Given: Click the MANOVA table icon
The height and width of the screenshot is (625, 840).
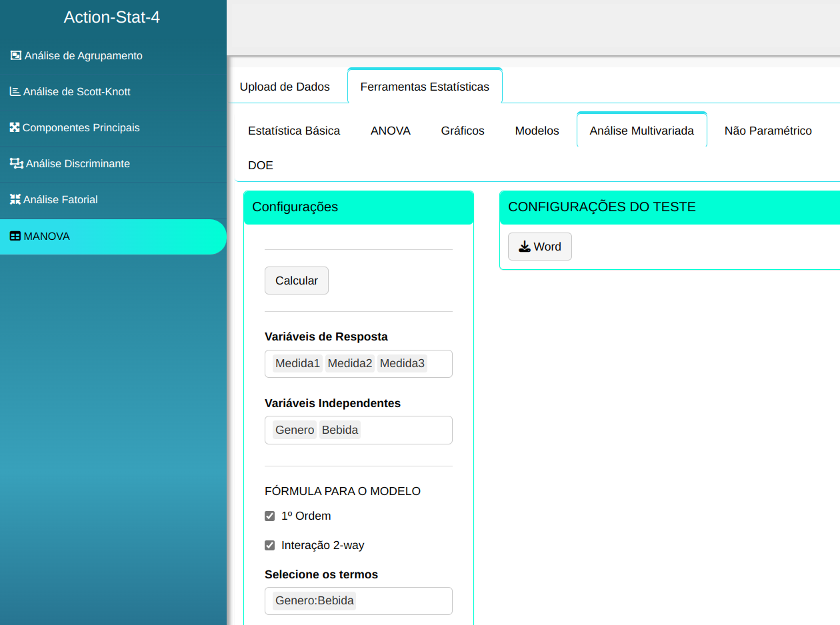Looking at the screenshot, I should 15,236.
